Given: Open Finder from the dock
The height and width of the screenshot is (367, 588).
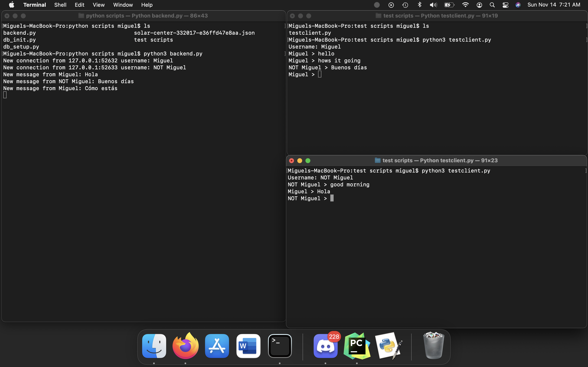Looking at the screenshot, I should click(154, 346).
